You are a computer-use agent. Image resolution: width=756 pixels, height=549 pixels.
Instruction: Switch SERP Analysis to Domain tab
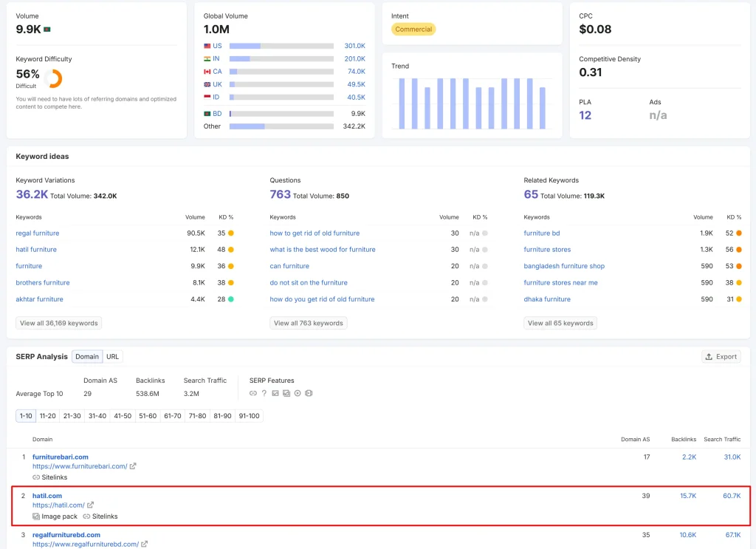pos(87,356)
